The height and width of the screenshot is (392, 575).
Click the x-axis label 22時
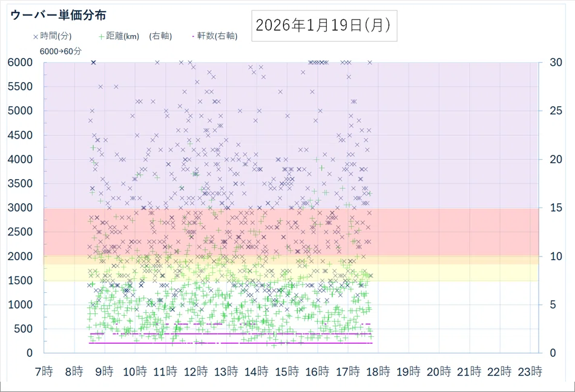tap(500, 372)
